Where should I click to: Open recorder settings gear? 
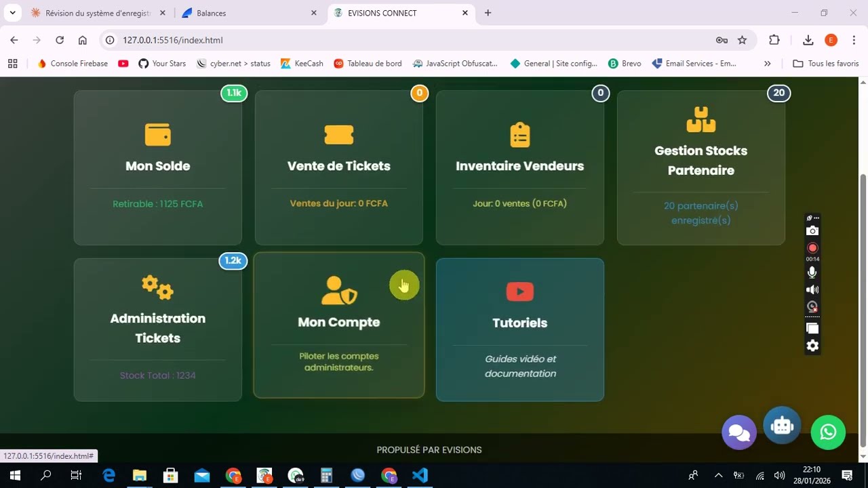click(812, 346)
